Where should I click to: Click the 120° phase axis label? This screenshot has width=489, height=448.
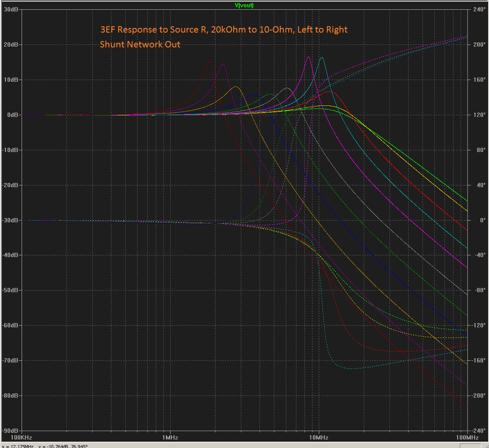479,115
